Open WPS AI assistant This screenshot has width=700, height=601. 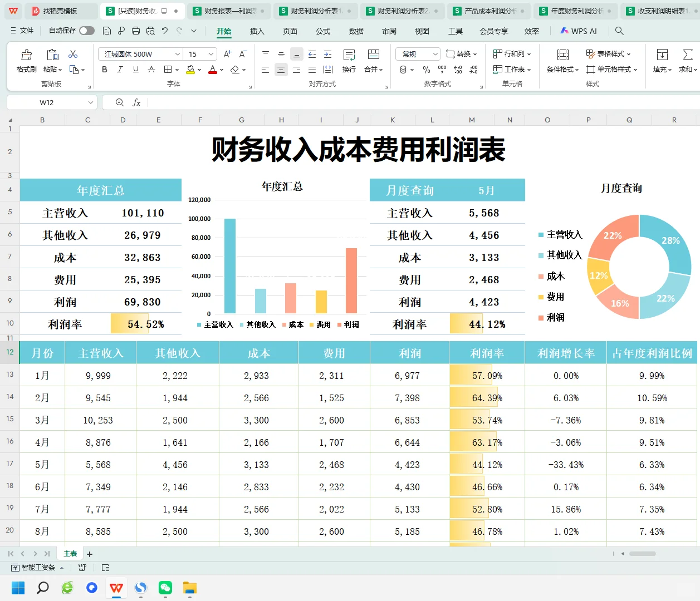[579, 31]
